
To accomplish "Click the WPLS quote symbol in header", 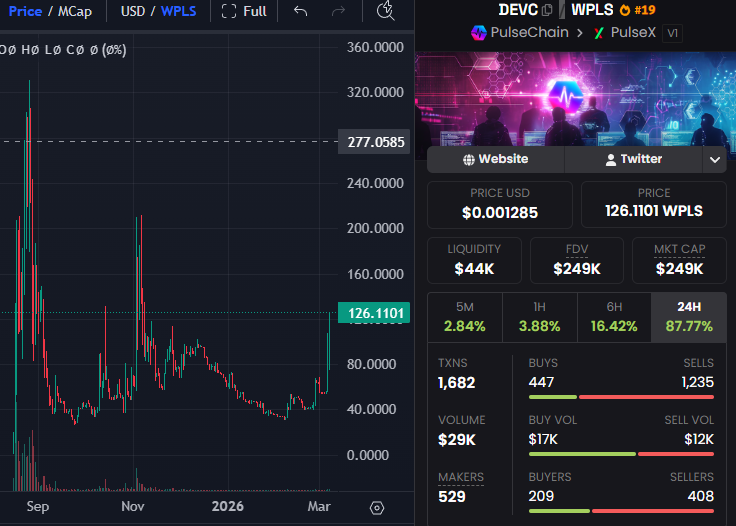I will (x=592, y=10).
